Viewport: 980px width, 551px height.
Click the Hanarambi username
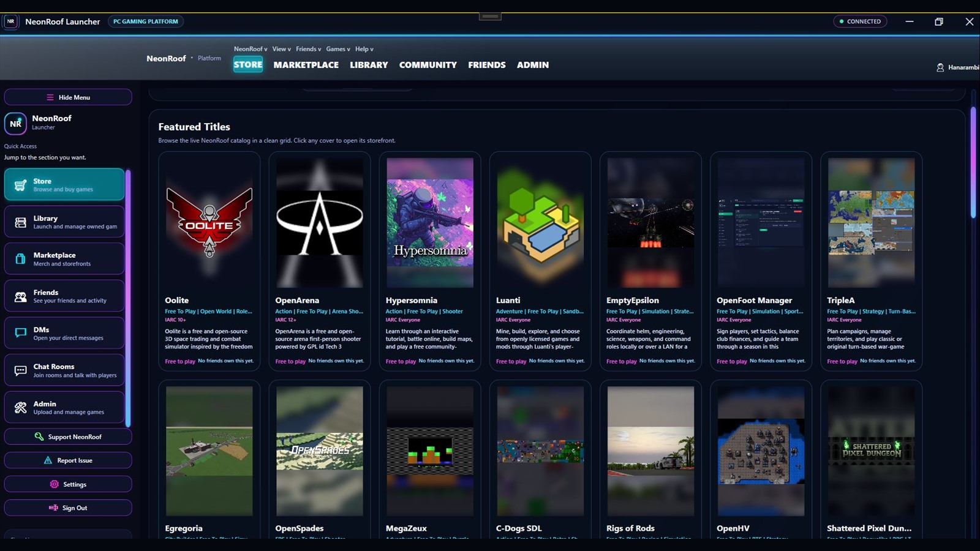tap(963, 67)
